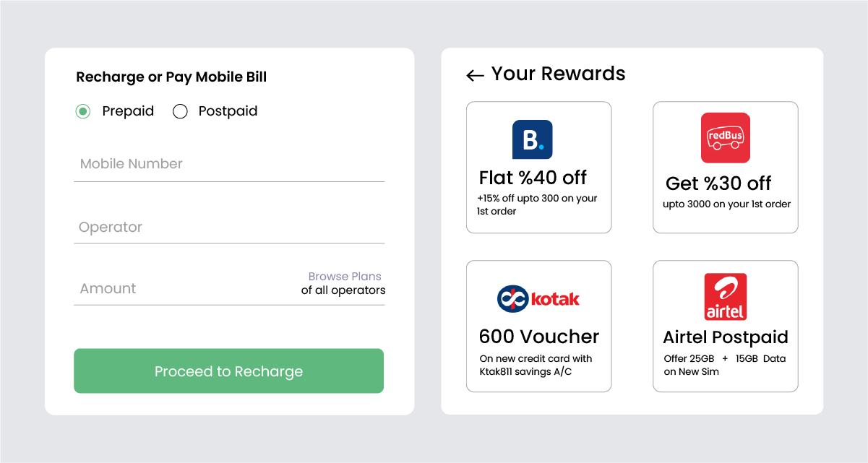Viewport: 868px width, 463px height.
Task: Open the Airtel Postpaid offer title
Action: click(x=725, y=337)
